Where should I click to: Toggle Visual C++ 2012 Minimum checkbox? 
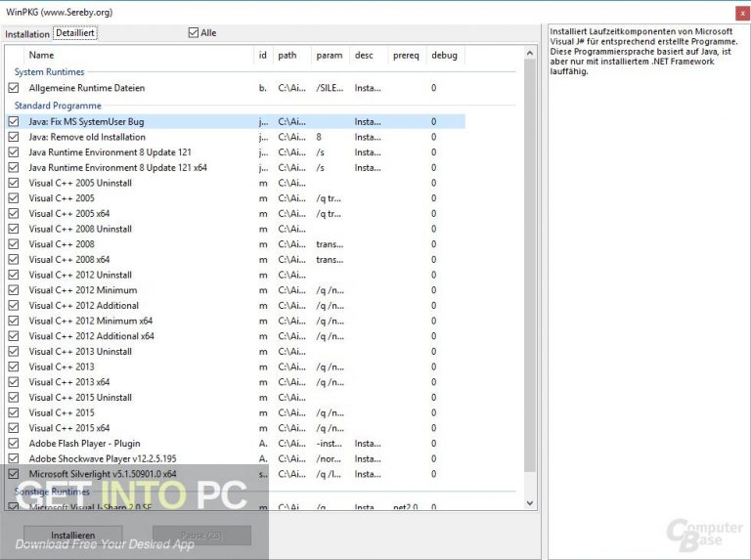(x=14, y=290)
